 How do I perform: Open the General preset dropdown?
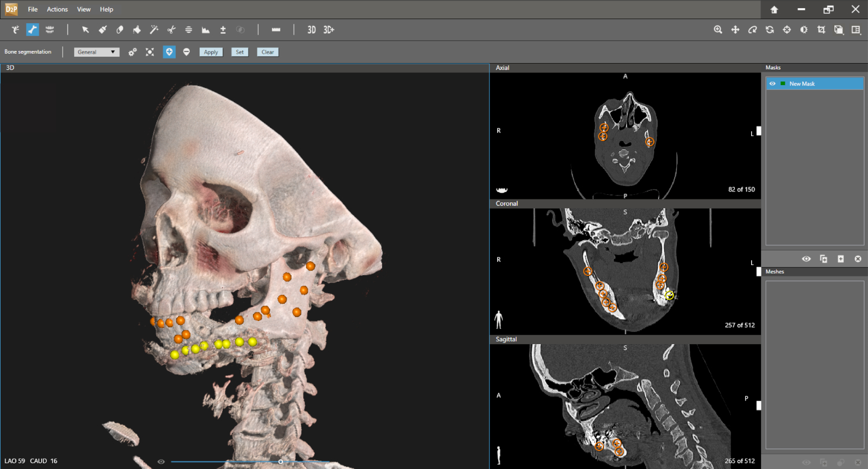pyautogui.click(x=97, y=52)
